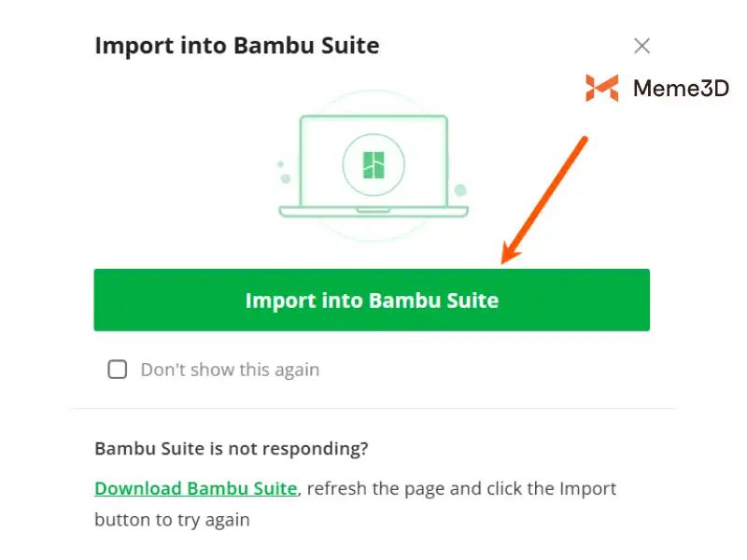Click the "Bambu Suite is not responding?" heading
Image resolution: width=747 pixels, height=560 pixels.
[232, 448]
